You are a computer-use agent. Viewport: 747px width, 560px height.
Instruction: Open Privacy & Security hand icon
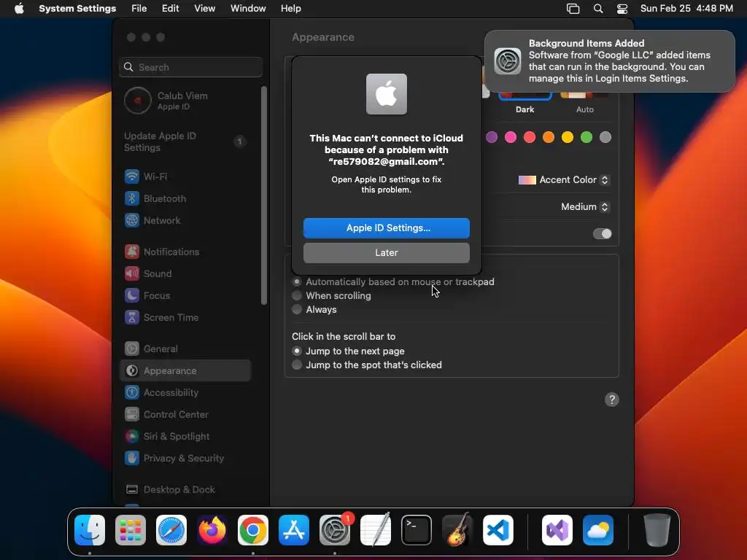132,459
